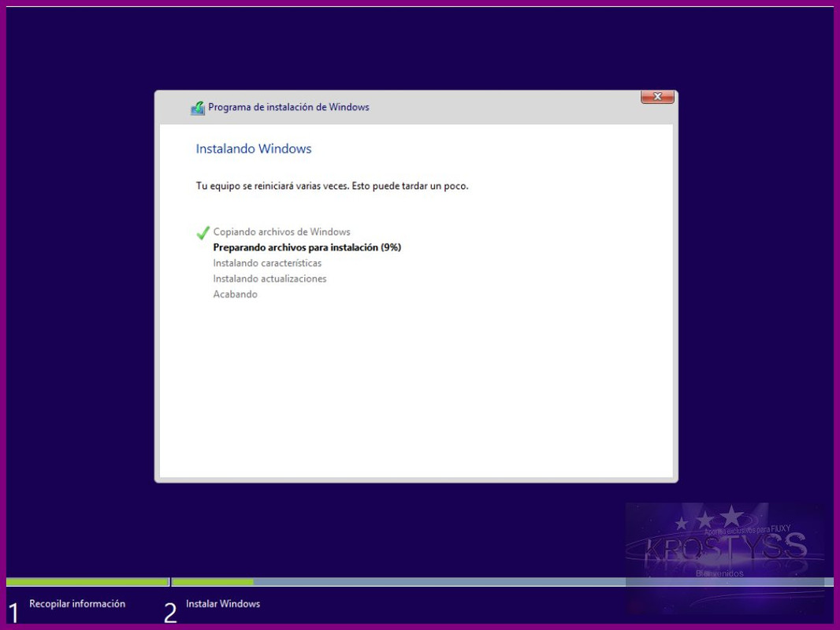The image size is (840, 630).
Task: Click the 'Instalar Windows' progress bar
Action: tap(503, 582)
